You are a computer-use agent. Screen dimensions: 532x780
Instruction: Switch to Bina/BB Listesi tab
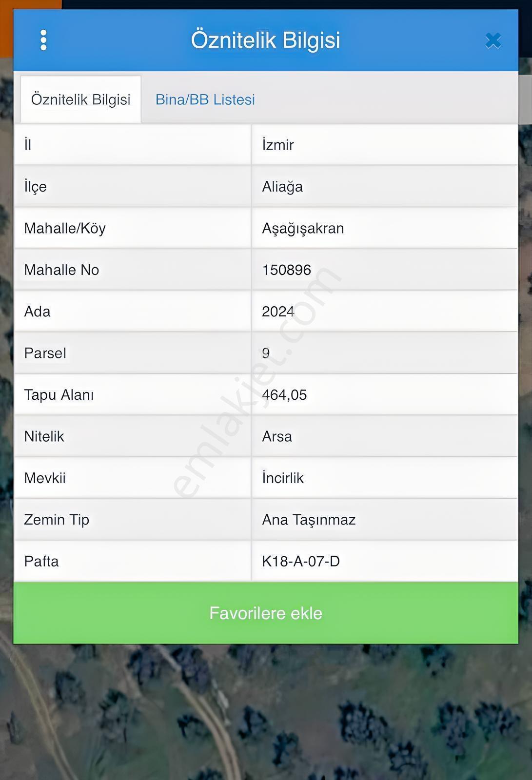tap(205, 99)
